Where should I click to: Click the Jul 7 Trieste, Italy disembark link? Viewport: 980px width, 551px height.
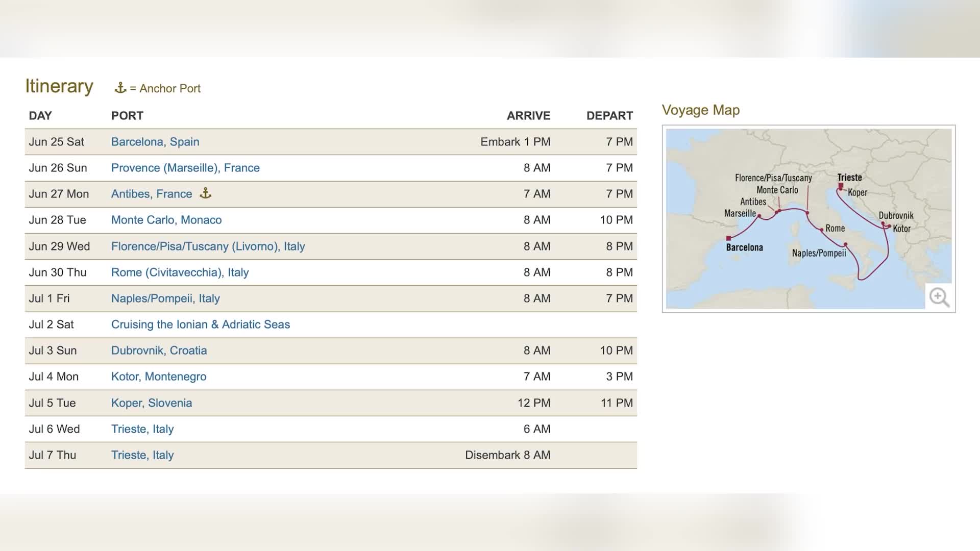click(142, 455)
